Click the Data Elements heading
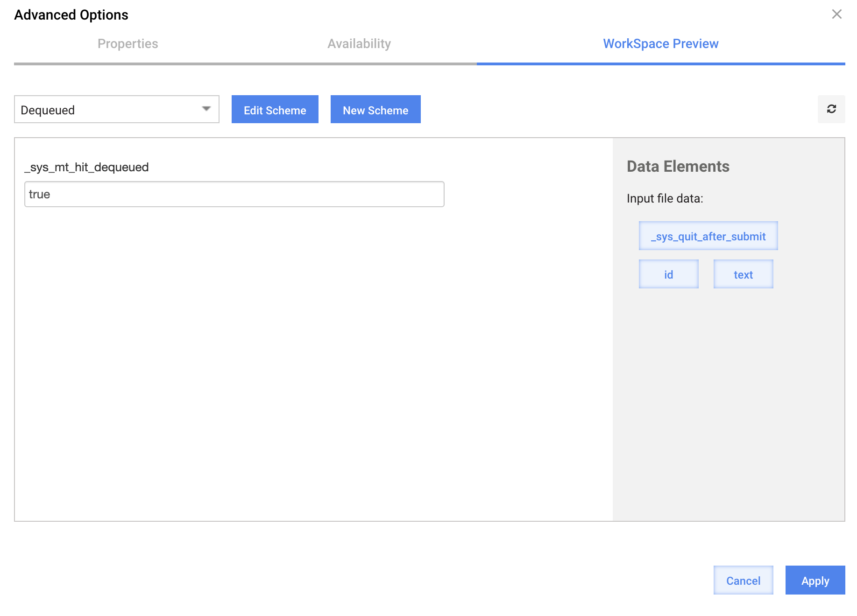The width and height of the screenshot is (857, 616). 678,167
